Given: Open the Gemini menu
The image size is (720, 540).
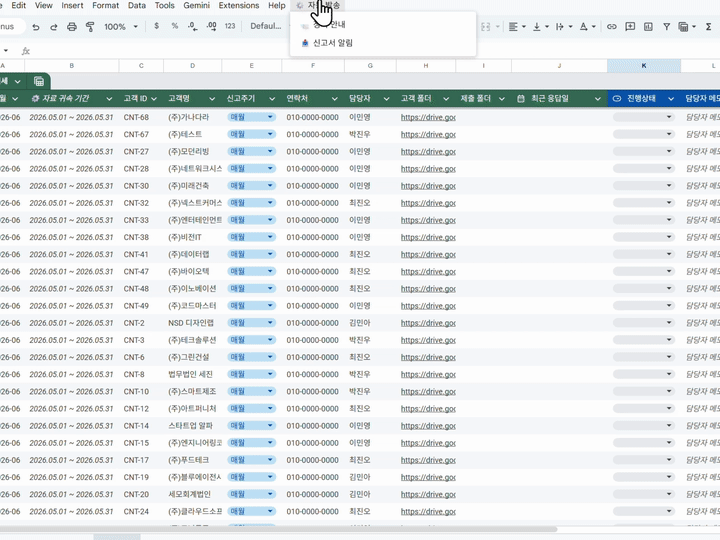Looking at the screenshot, I should pos(197,6).
